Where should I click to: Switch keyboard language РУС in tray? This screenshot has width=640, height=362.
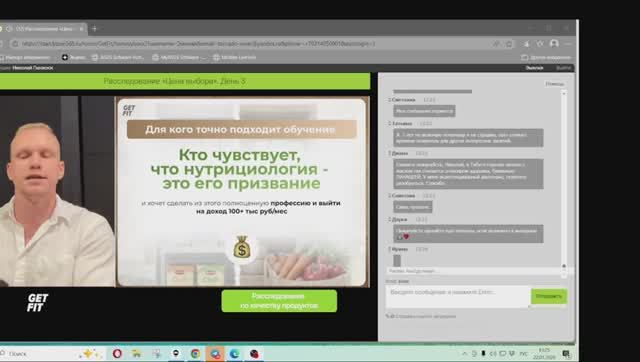tap(523, 353)
